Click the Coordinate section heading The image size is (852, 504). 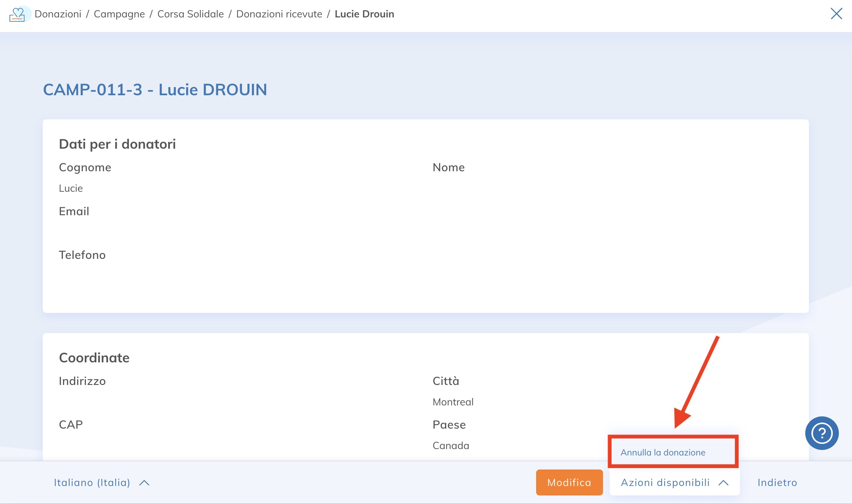tap(94, 357)
